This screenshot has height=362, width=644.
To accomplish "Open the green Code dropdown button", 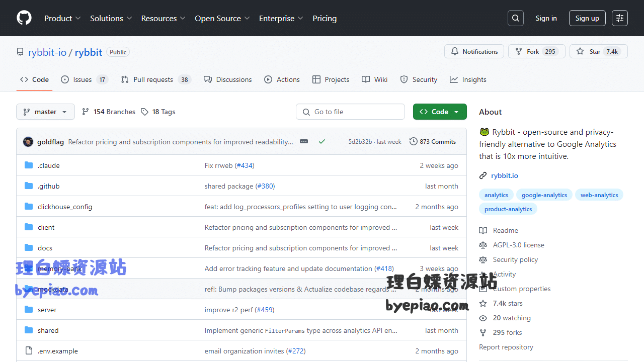I will click(440, 112).
